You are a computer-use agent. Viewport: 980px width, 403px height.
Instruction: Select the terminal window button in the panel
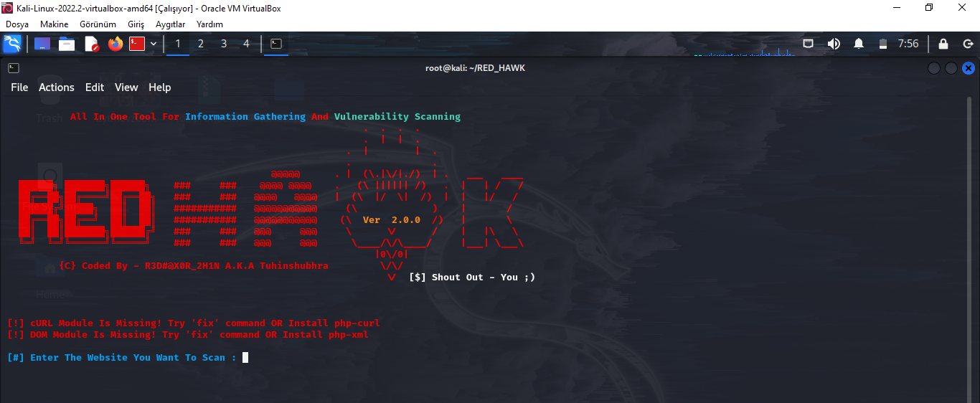pyautogui.click(x=275, y=44)
